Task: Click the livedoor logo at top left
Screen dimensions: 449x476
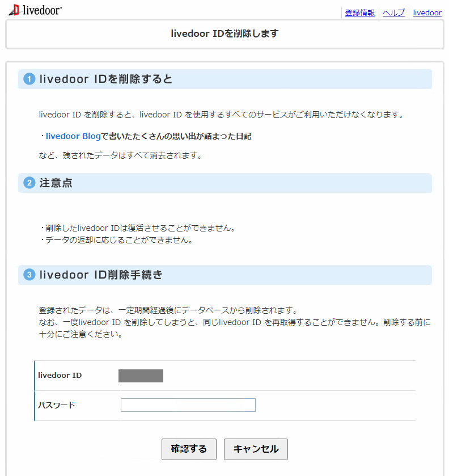Action: pos(35,10)
